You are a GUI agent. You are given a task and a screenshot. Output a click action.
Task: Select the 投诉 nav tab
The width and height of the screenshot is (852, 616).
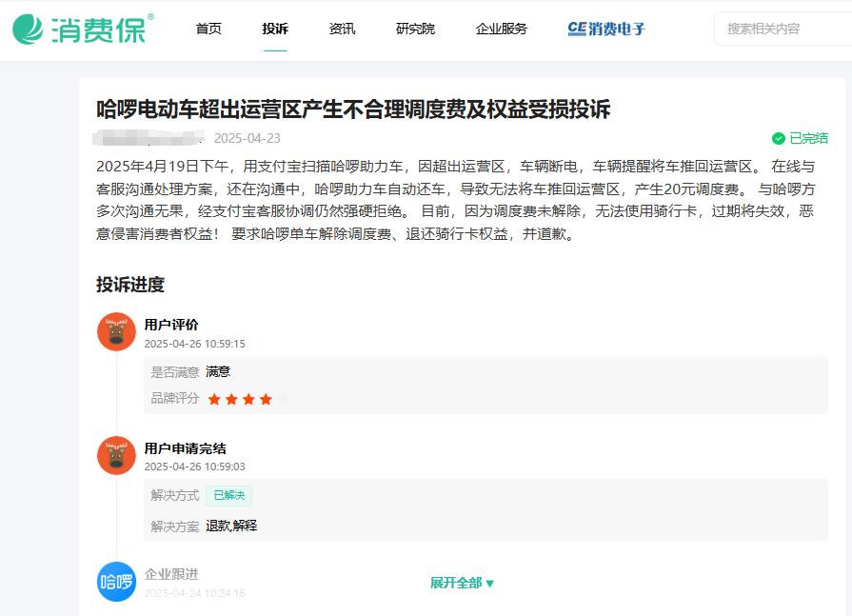275,29
